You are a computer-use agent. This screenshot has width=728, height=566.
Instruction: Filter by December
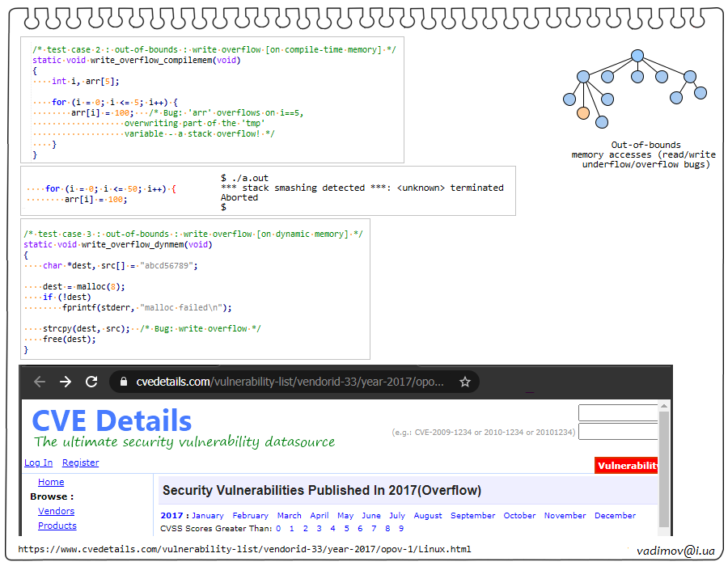point(616,515)
